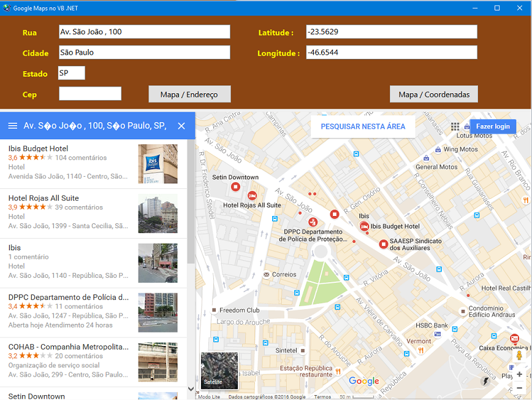Screen dimensions: 532x400
Task: Click 39 comentários under Hotel Rojas
Action: (79, 207)
